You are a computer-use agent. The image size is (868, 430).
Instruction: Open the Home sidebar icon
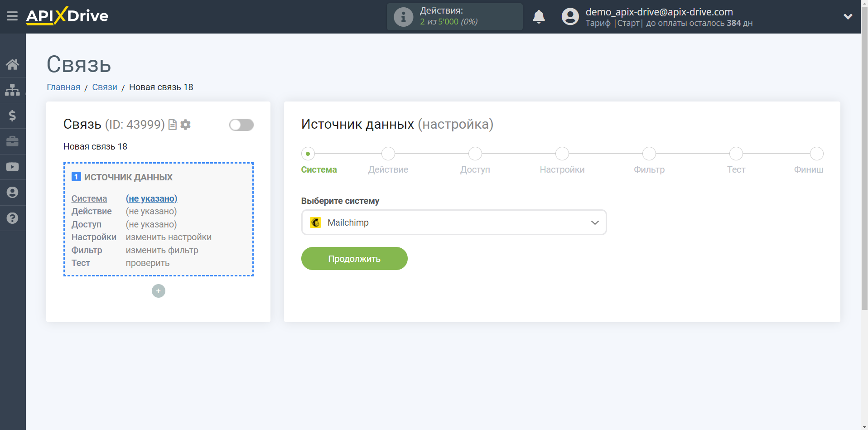pyautogui.click(x=12, y=64)
